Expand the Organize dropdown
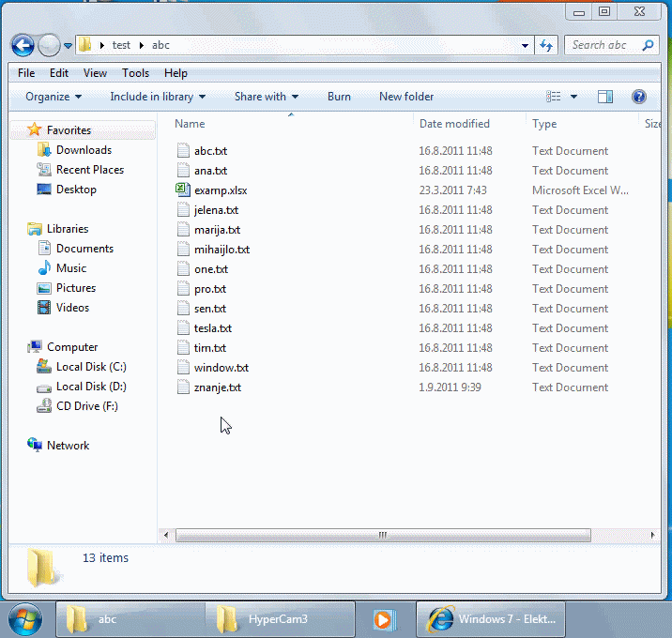Image resolution: width=672 pixels, height=638 pixels. [53, 97]
